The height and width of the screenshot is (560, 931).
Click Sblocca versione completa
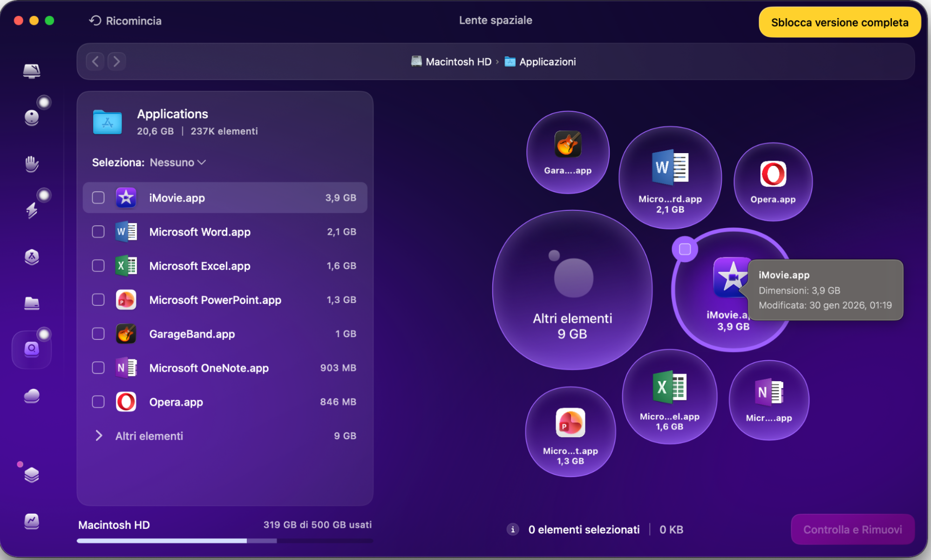pyautogui.click(x=839, y=22)
